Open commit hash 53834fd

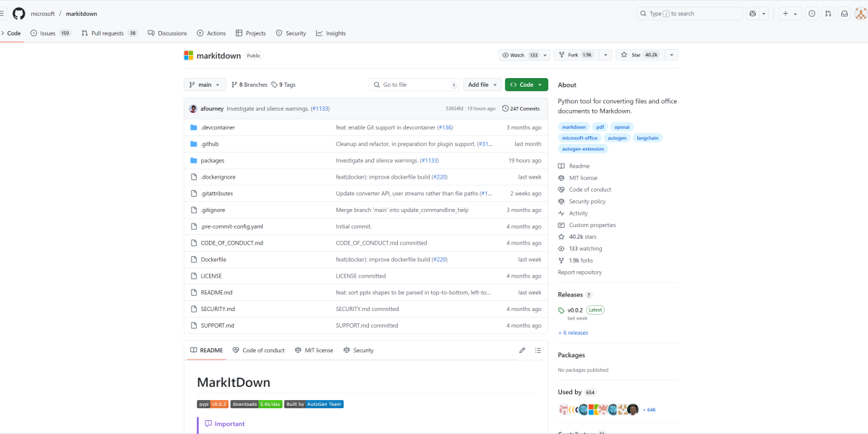454,109
